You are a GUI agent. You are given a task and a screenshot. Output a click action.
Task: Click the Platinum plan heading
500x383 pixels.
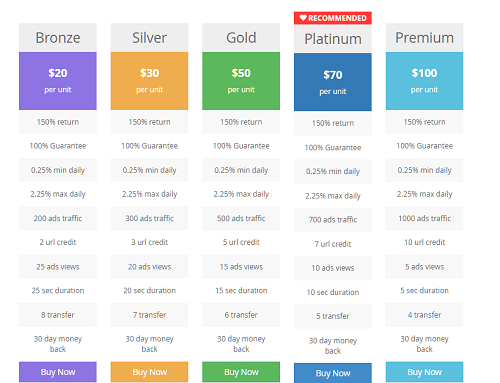coord(333,39)
